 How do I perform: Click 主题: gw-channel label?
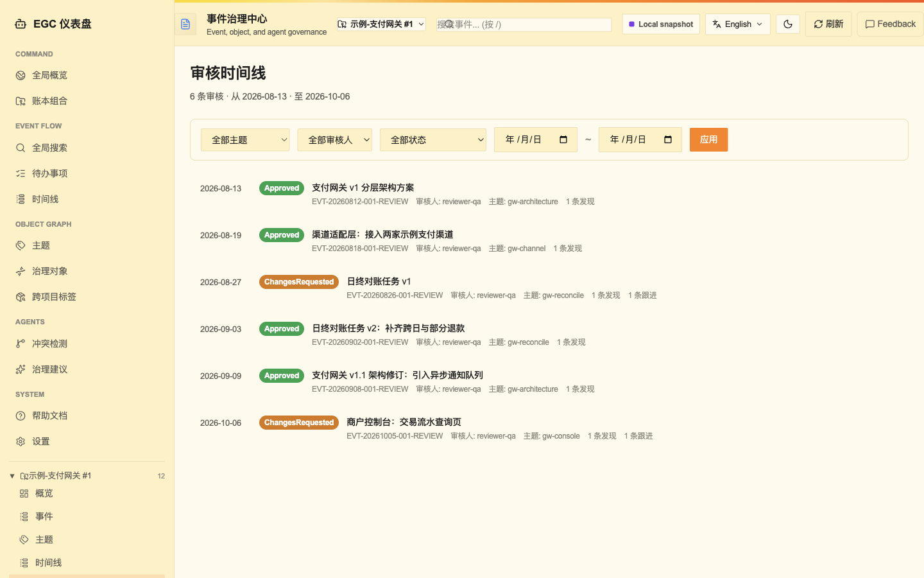[x=517, y=249]
